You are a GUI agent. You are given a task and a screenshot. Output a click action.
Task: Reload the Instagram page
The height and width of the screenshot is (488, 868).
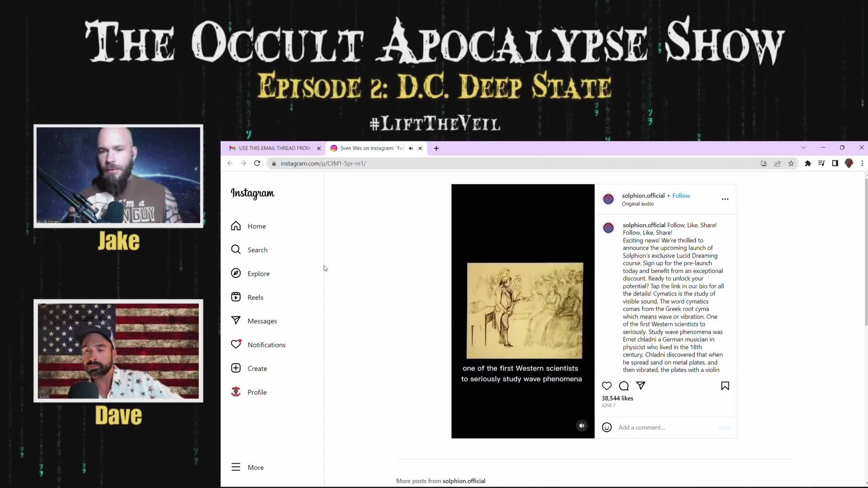pos(257,164)
